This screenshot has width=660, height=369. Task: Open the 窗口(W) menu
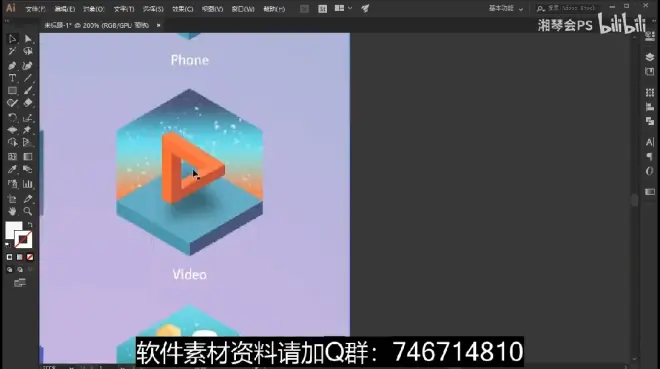click(243, 9)
